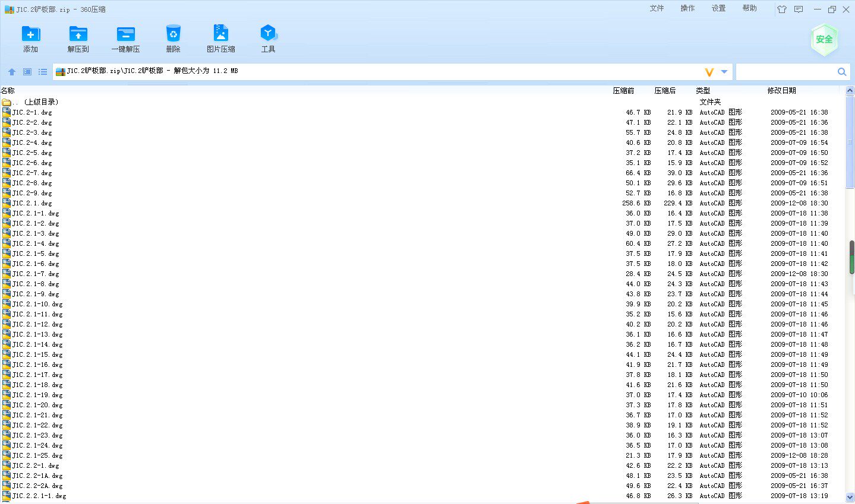The height and width of the screenshot is (504, 855).
Task: Open the skin (shirt) icon in title bar
Action: [782, 9]
